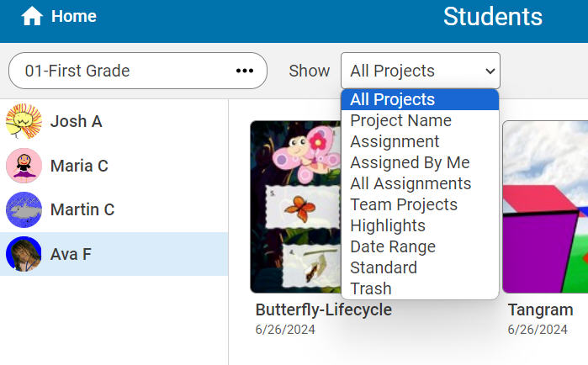Go to the Home text link

pyautogui.click(x=74, y=16)
